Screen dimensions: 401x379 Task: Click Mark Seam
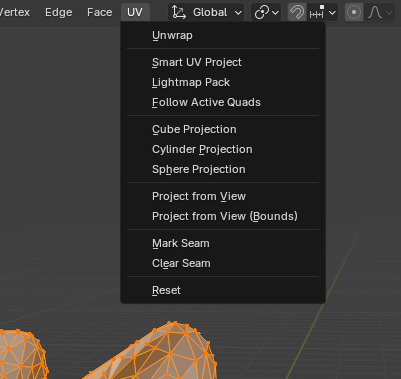click(223, 243)
